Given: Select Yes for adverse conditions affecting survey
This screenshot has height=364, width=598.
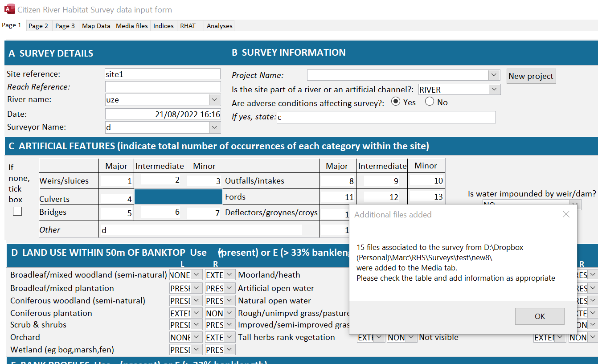Looking at the screenshot, I should (395, 102).
